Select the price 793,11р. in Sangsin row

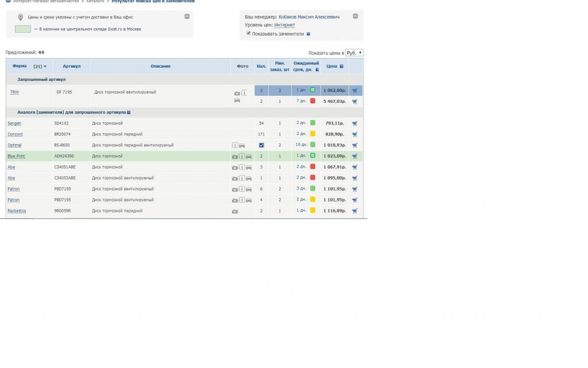click(335, 123)
